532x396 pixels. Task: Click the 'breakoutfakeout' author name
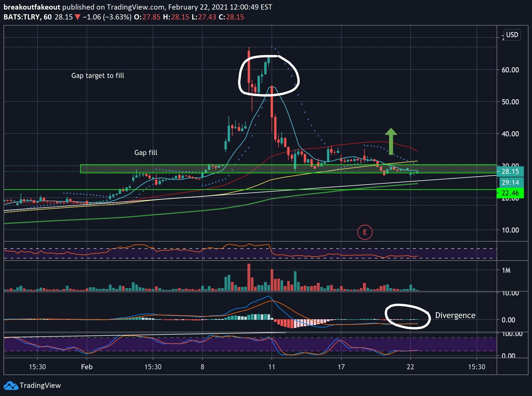[32, 7]
